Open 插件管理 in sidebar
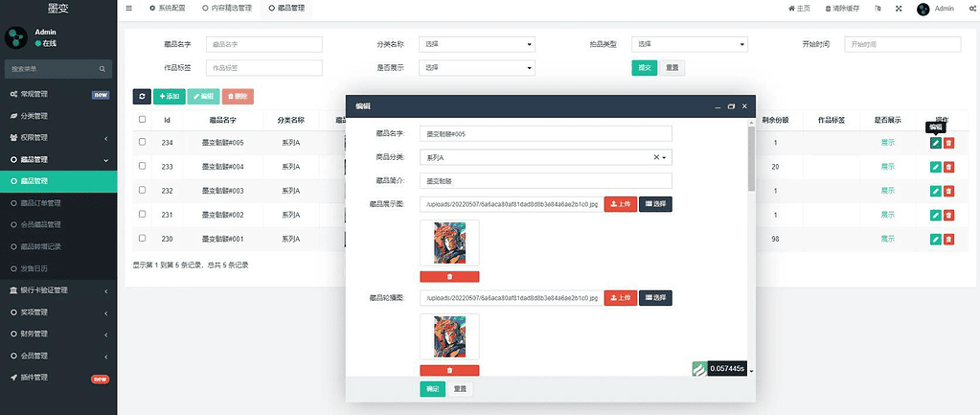Viewport: 980px width, 415px height. pyautogui.click(x=58, y=378)
